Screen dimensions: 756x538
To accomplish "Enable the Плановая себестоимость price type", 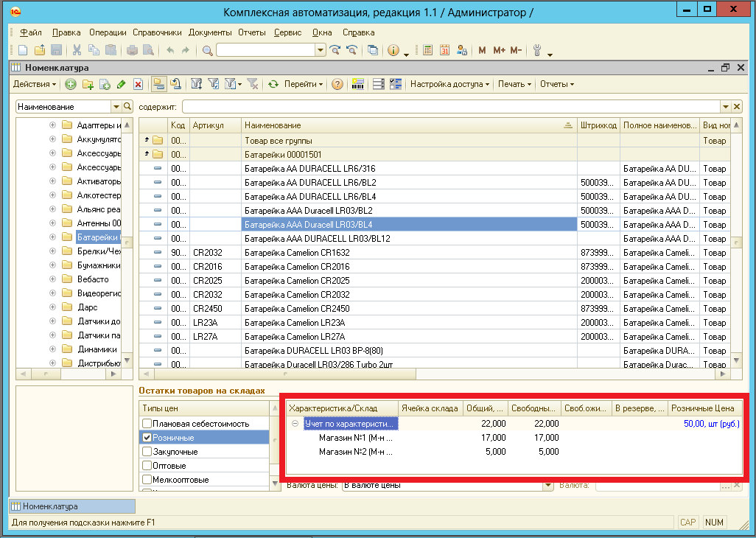I will click(147, 424).
